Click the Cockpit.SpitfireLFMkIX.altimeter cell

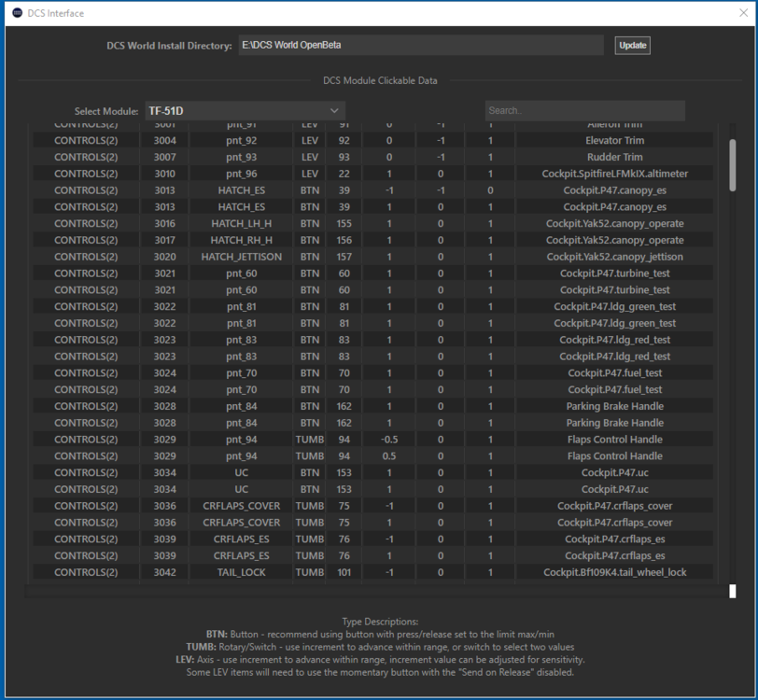click(x=614, y=174)
